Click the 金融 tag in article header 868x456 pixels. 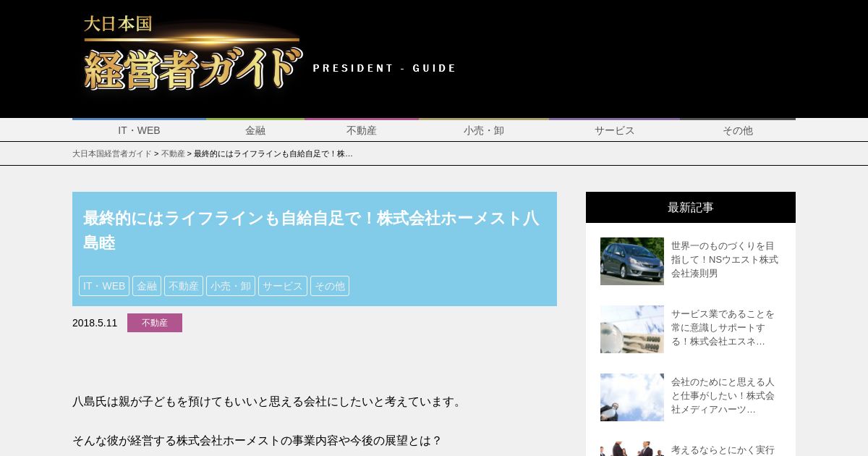tap(147, 286)
